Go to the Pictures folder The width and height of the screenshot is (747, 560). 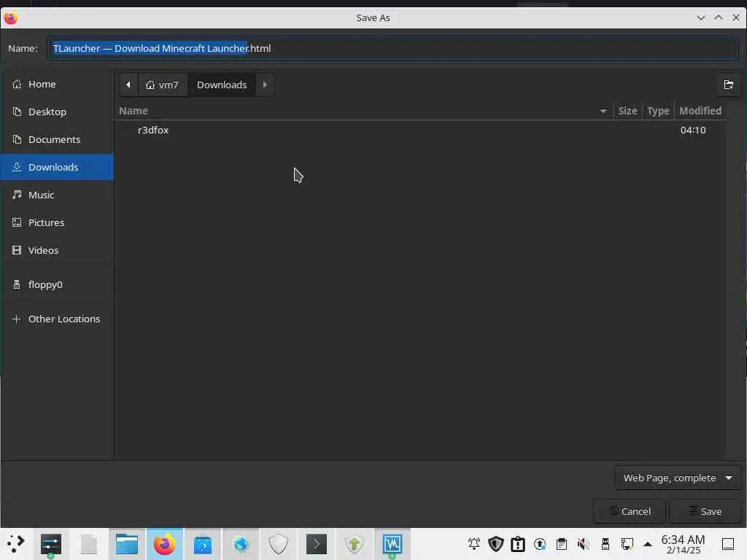click(57, 222)
